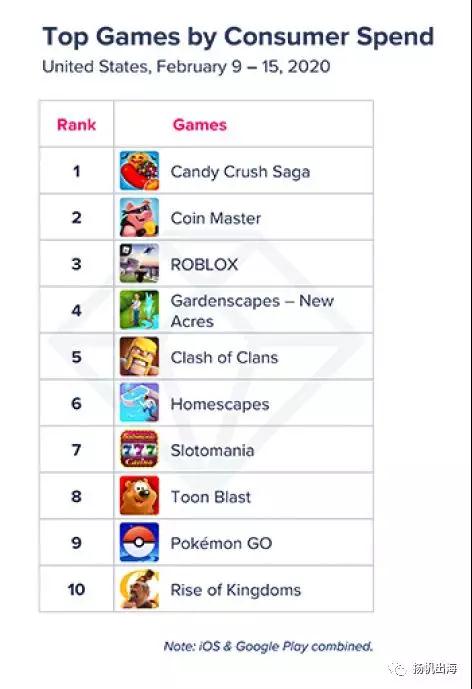This screenshot has width=472, height=689.
Task: Select the ROBLOX game icon
Action: pos(139,264)
